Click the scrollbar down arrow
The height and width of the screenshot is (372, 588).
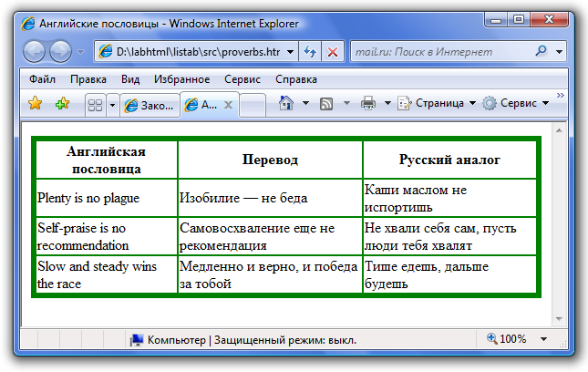point(559,319)
